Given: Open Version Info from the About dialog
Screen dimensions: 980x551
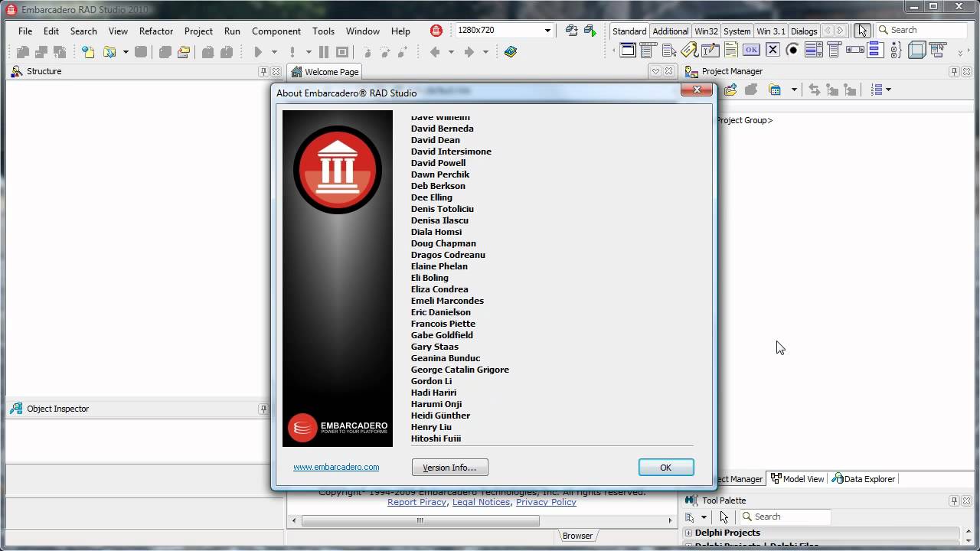Looking at the screenshot, I should [449, 468].
